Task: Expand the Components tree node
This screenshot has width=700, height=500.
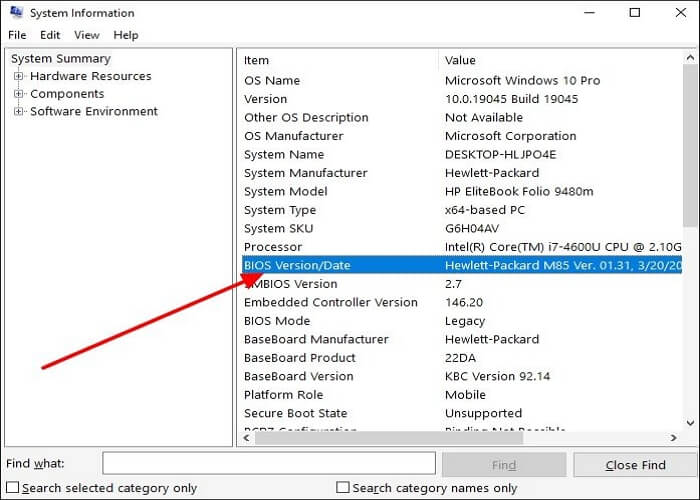Action: [x=19, y=94]
